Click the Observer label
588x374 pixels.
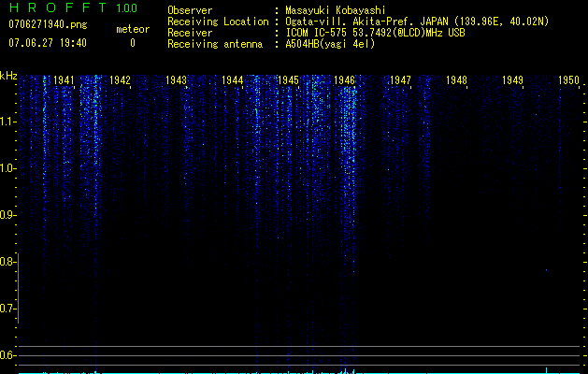pos(190,10)
